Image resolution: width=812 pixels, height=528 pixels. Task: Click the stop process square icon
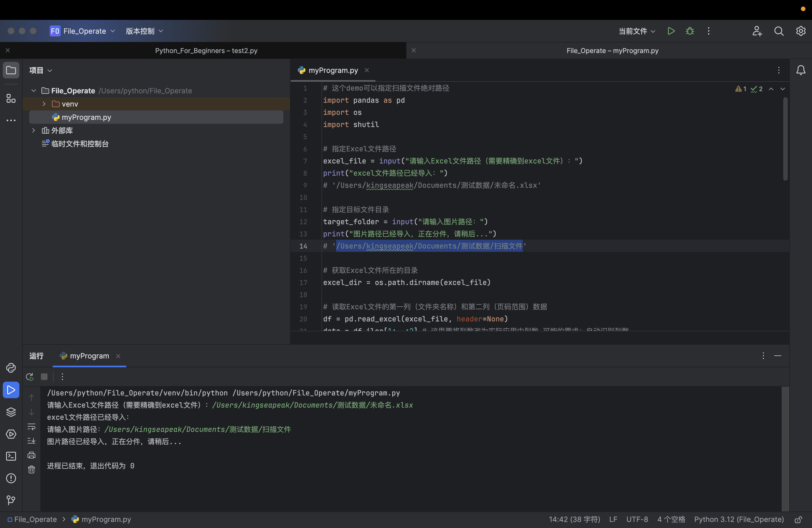pos(44,377)
